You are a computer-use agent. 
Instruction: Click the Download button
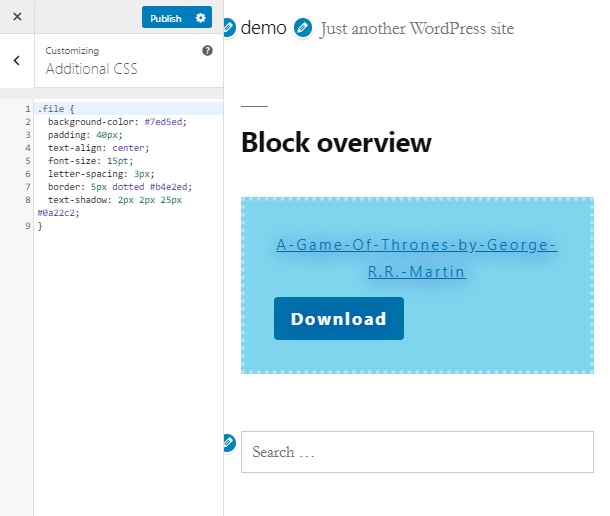pyautogui.click(x=339, y=319)
